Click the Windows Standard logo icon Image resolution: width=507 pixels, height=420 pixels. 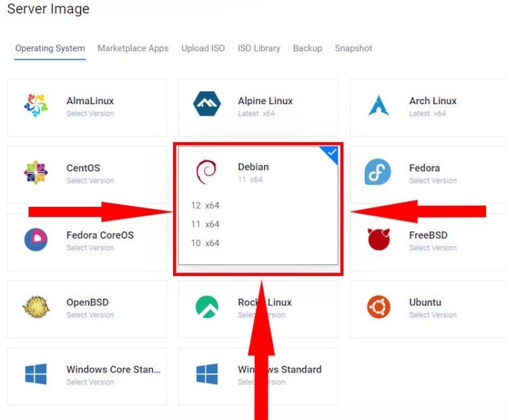point(207,374)
